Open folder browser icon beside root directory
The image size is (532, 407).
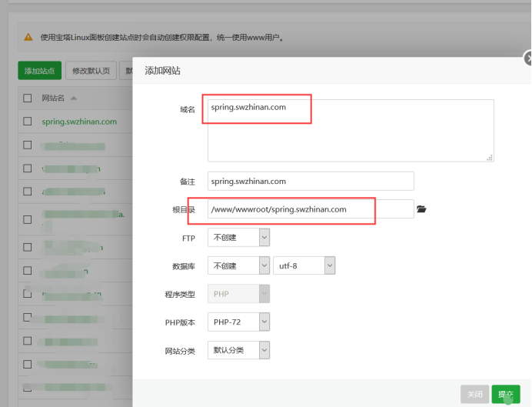pos(421,209)
